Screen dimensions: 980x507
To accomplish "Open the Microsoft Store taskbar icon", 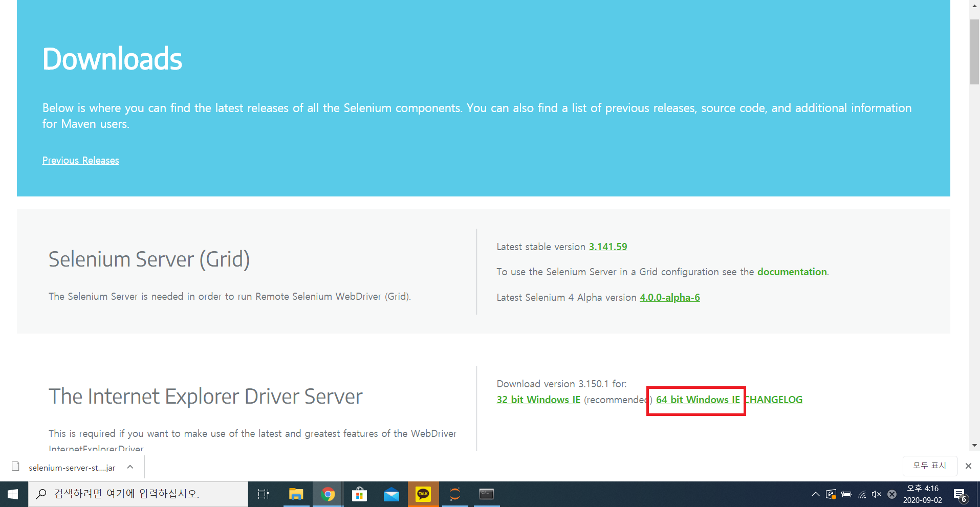I will [x=359, y=494].
